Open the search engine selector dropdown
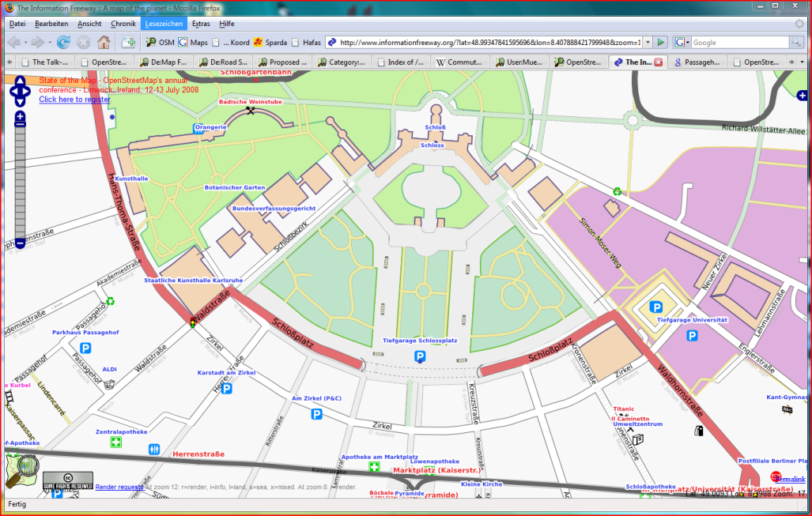The image size is (812, 516). click(x=682, y=43)
